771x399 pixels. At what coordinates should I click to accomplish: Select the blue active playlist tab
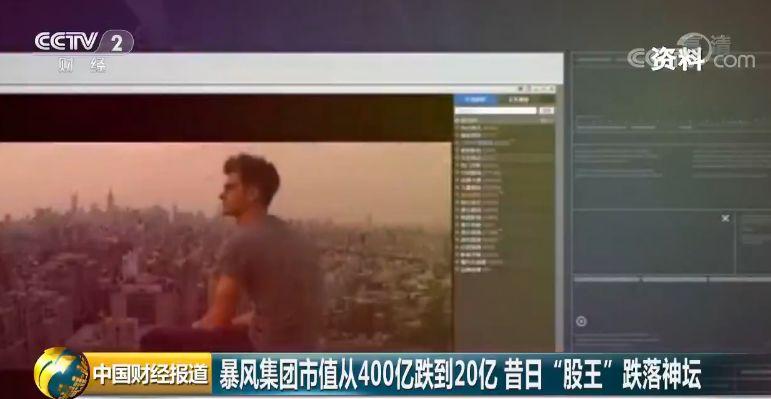[476, 99]
